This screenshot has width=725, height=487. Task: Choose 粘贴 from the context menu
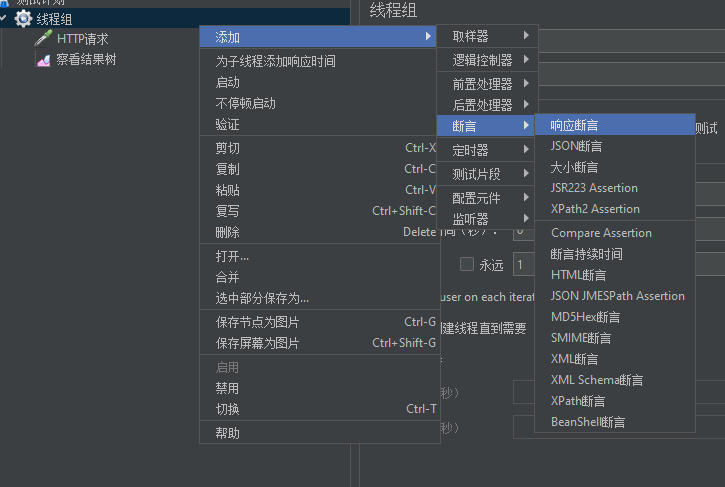318,190
